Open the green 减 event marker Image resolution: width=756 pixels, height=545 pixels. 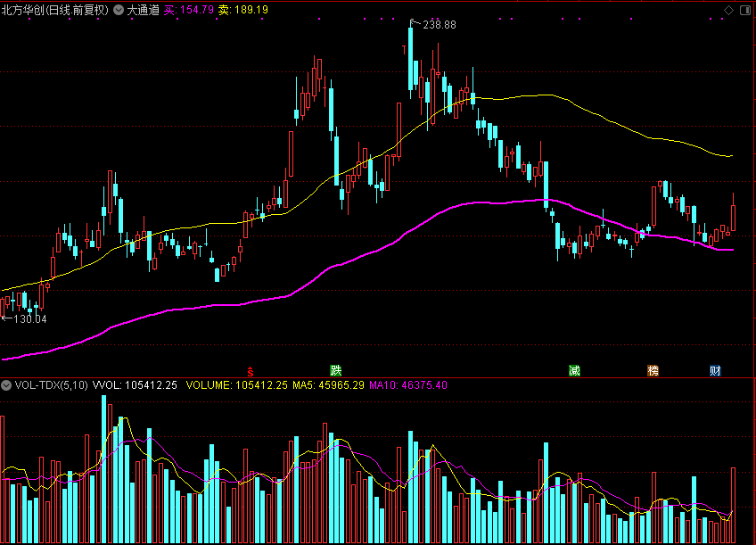(x=574, y=370)
